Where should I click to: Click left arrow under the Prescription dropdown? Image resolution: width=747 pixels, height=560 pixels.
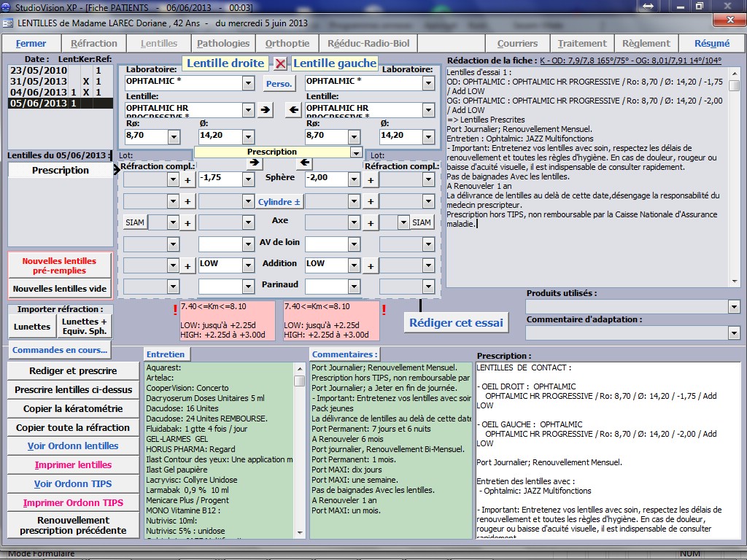click(305, 163)
